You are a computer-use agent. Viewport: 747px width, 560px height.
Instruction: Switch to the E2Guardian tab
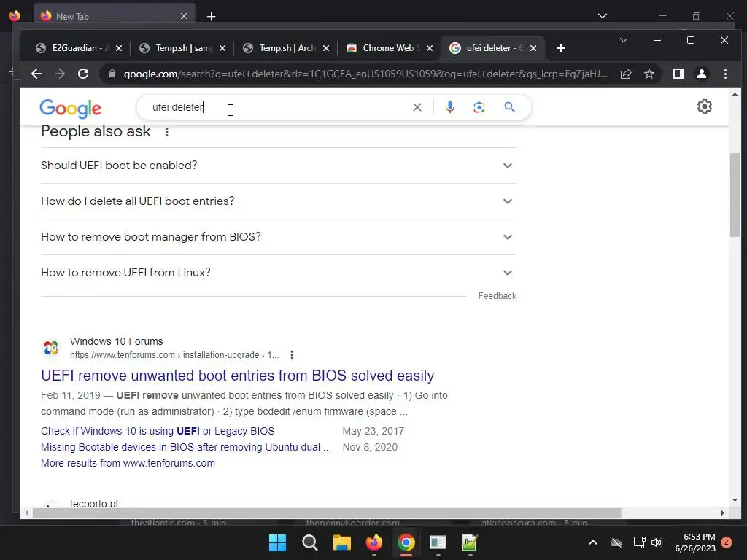[79, 48]
